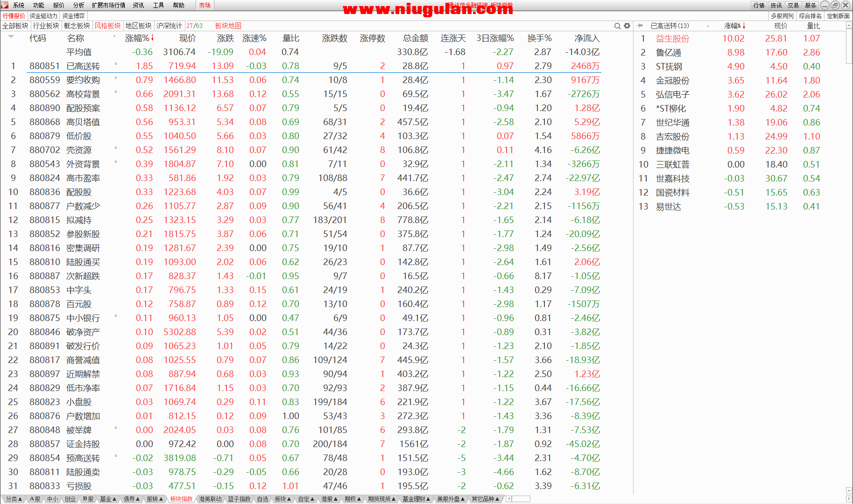Select the 全部板块 tab
This screenshot has height=504, width=853.
15,26
